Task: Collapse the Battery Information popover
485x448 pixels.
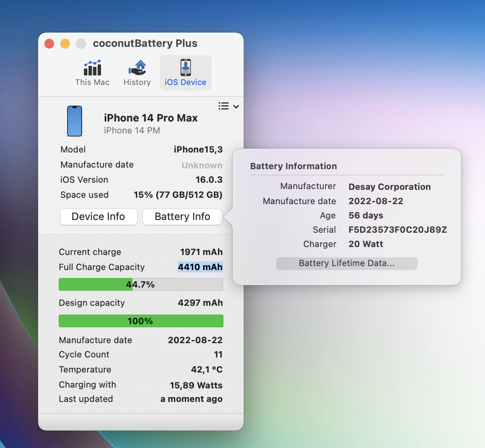Action: click(x=183, y=217)
